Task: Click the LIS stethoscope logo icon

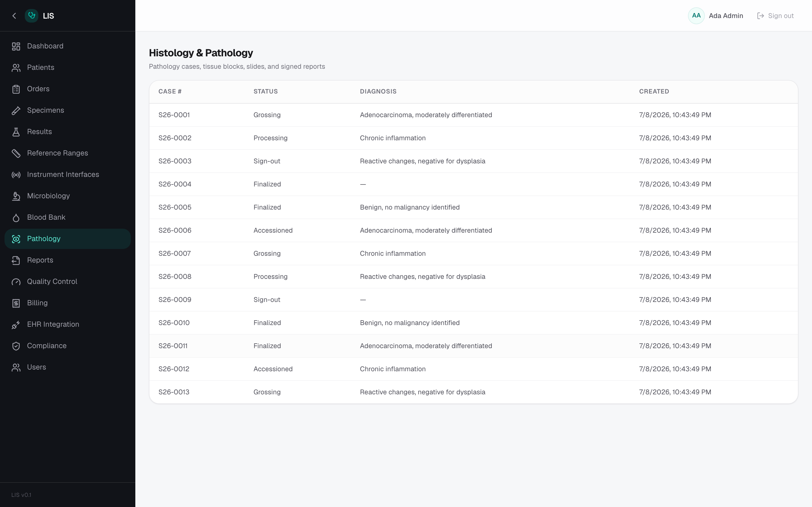Action: (32, 16)
